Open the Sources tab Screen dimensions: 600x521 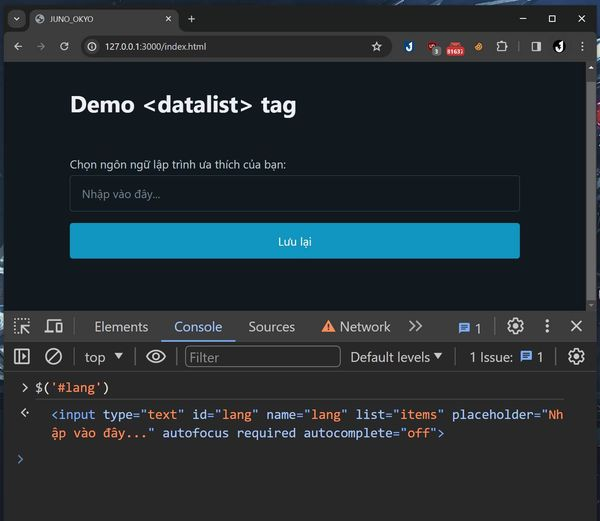pos(272,327)
